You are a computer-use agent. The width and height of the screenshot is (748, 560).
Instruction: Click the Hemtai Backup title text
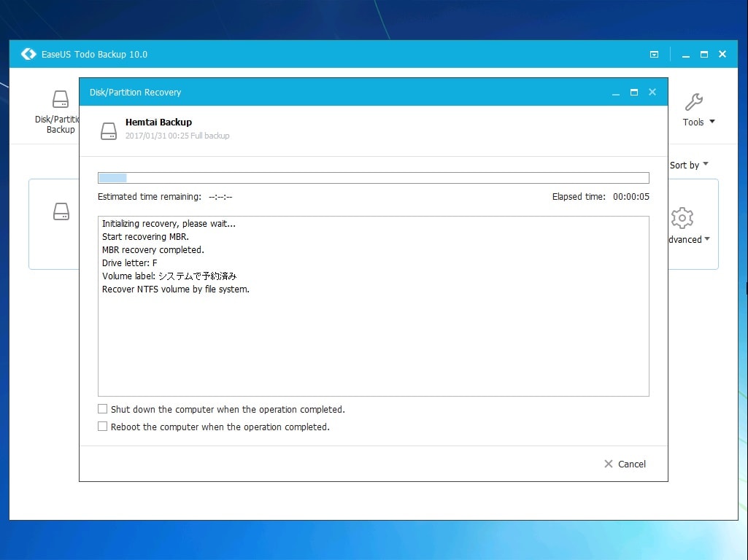[x=158, y=122]
